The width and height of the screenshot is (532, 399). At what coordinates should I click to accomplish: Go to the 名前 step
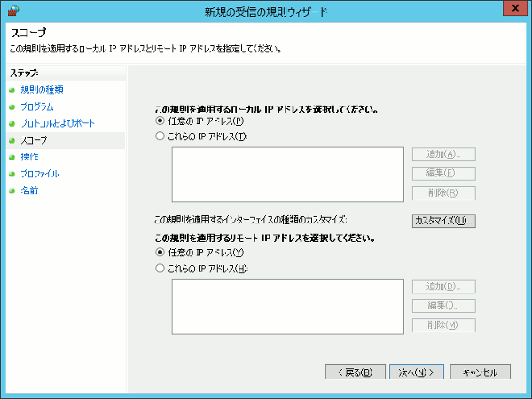(x=29, y=191)
